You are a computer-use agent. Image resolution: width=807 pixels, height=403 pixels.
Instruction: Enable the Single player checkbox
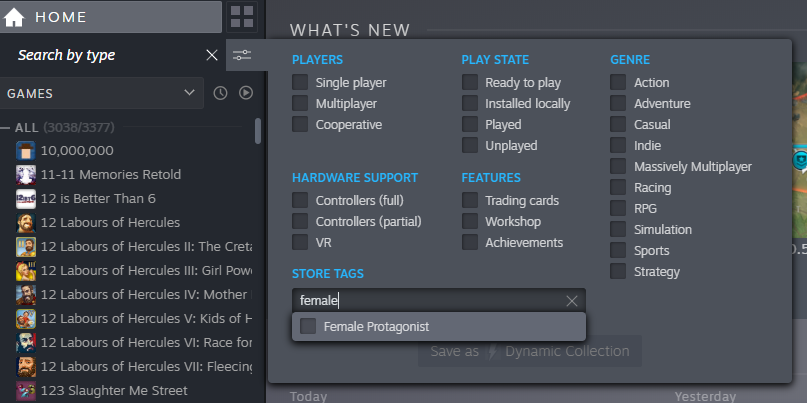click(300, 83)
